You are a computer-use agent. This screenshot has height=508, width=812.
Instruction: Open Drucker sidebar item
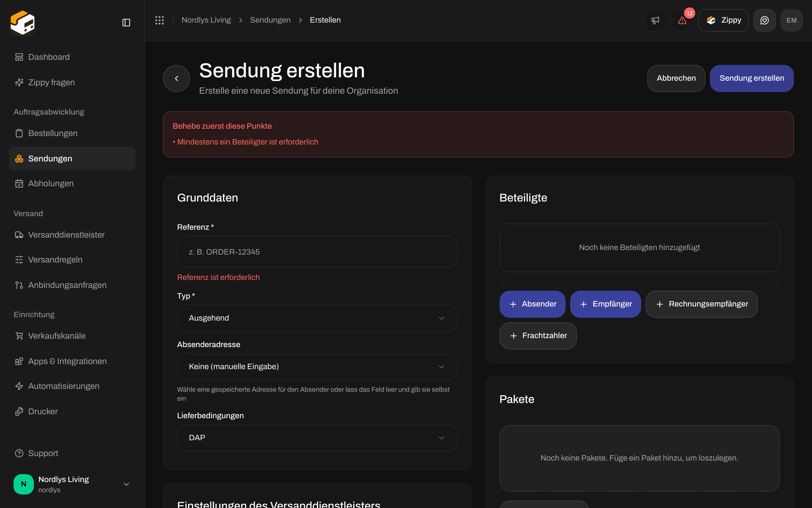pos(72,411)
